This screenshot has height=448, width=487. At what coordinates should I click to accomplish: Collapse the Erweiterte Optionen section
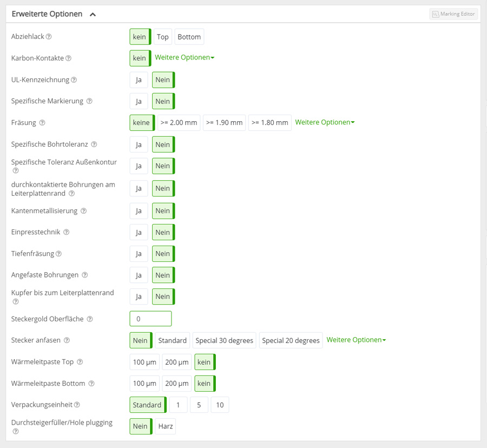[x=93, y=14]
